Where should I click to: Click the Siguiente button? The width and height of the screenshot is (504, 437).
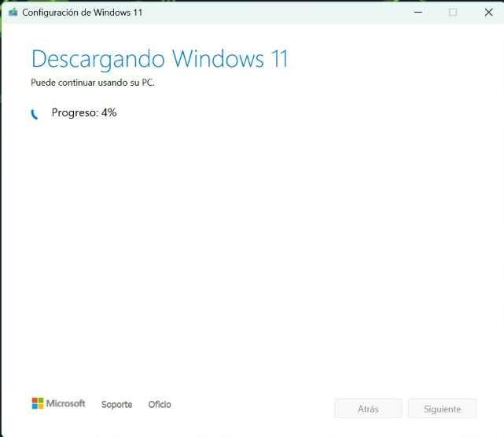[443, 409]
